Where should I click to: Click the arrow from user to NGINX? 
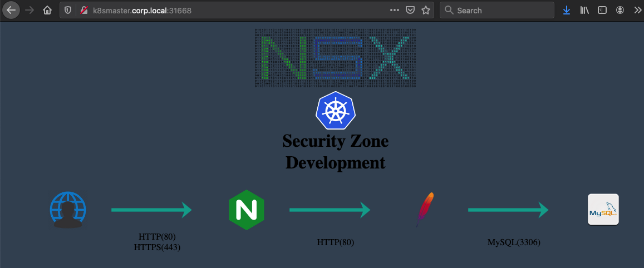coord(151,210)
